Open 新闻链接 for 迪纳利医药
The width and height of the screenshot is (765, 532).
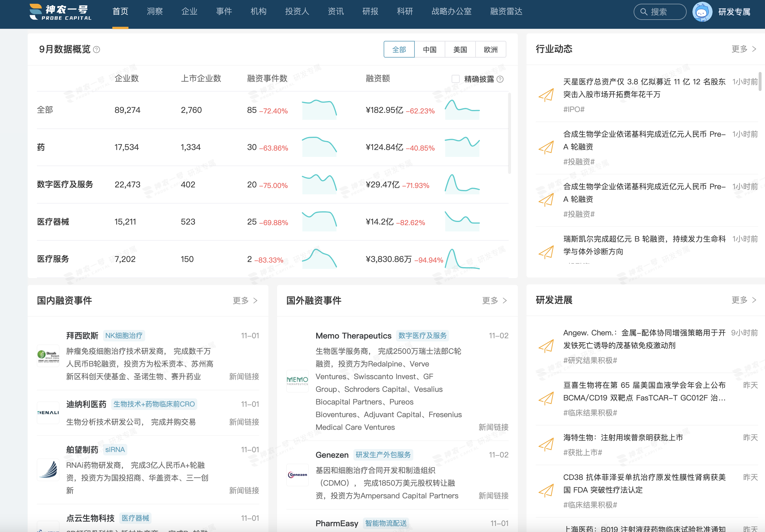coord(244,422)
